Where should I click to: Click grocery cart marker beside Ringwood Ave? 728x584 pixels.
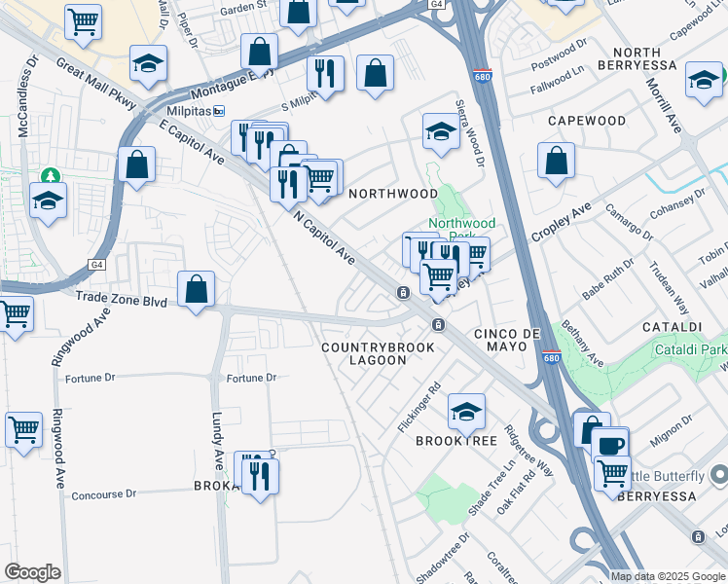click(x=23, y=430)
